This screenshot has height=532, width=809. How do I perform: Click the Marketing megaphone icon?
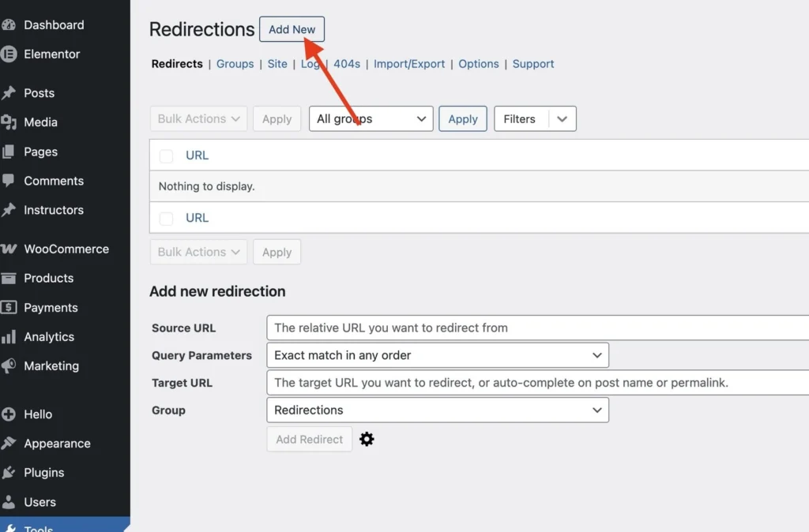click(x=9, y=366)
